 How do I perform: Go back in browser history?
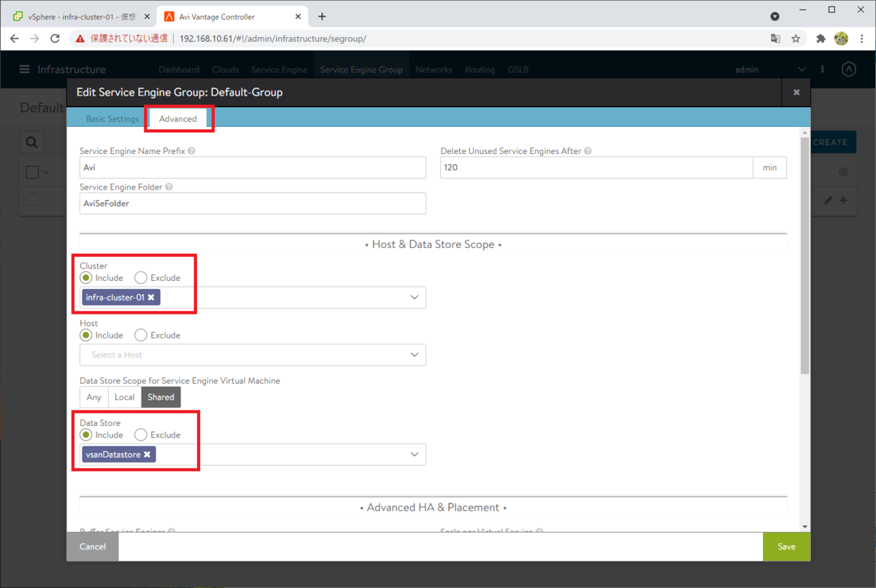click(15, 39)
